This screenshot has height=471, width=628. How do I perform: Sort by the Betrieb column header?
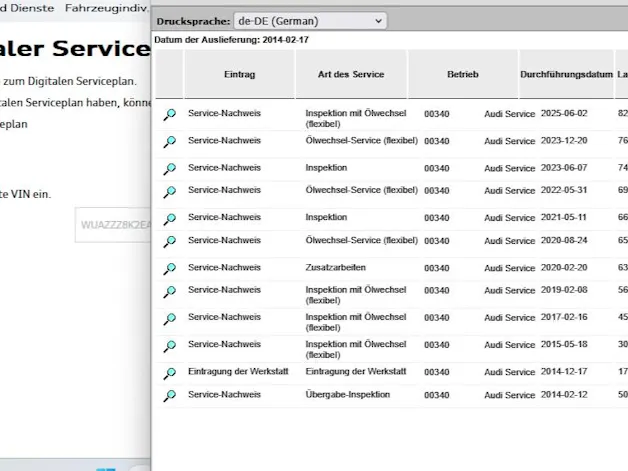coord(463,74)
